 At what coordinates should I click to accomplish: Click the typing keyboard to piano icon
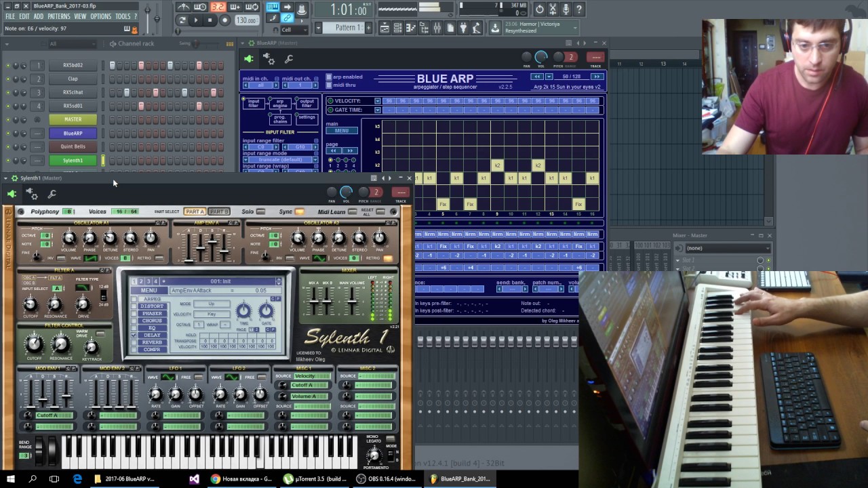[273, 7]
